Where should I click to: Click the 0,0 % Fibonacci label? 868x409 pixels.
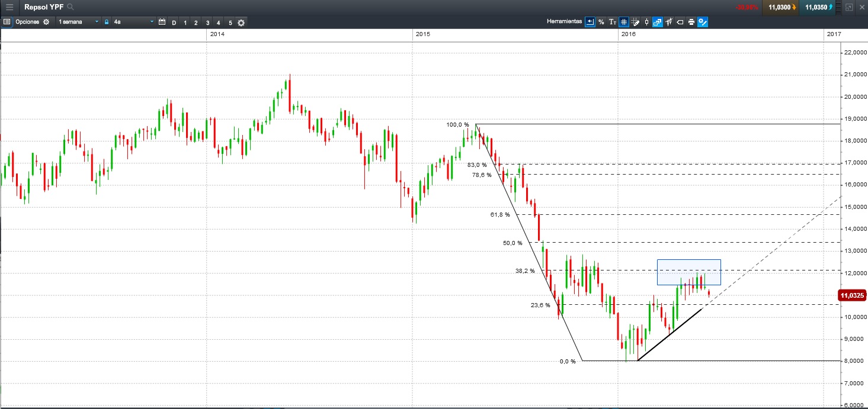[568, 361]
